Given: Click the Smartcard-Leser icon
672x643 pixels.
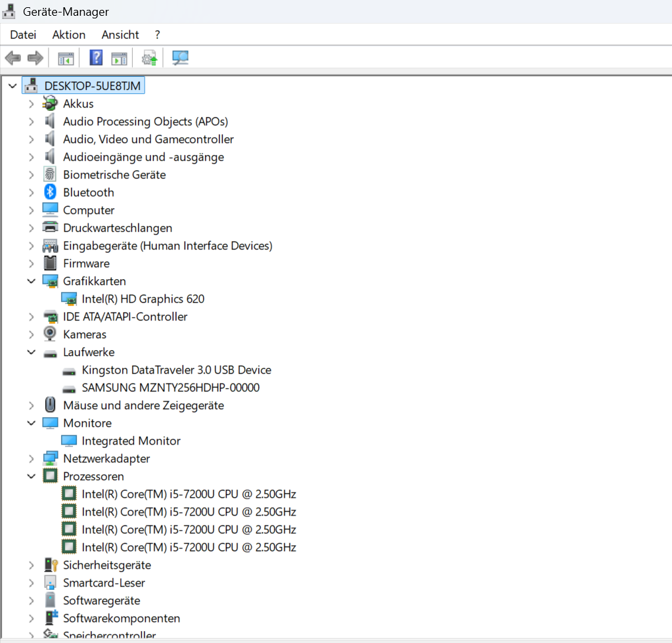Looking at the screenshot, I should point(50,583).
